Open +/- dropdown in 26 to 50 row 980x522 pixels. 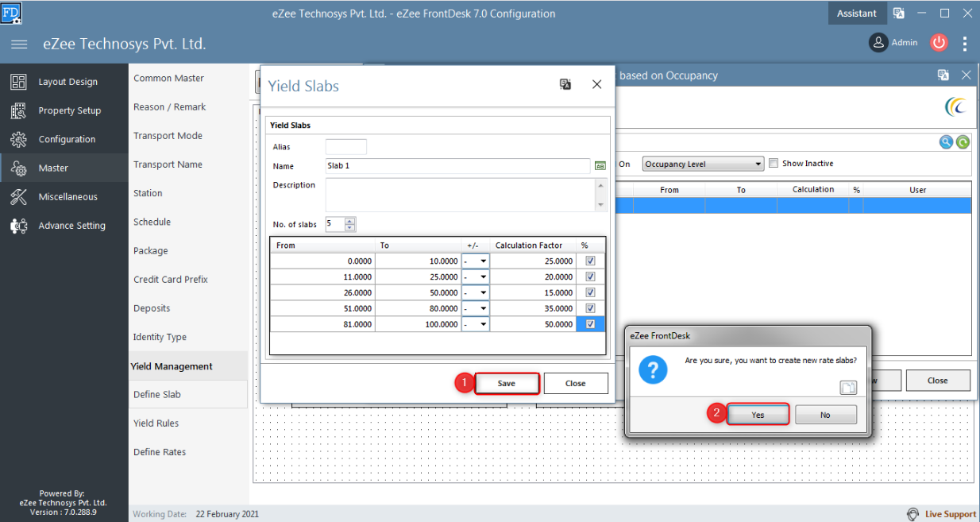click(483, 292)
